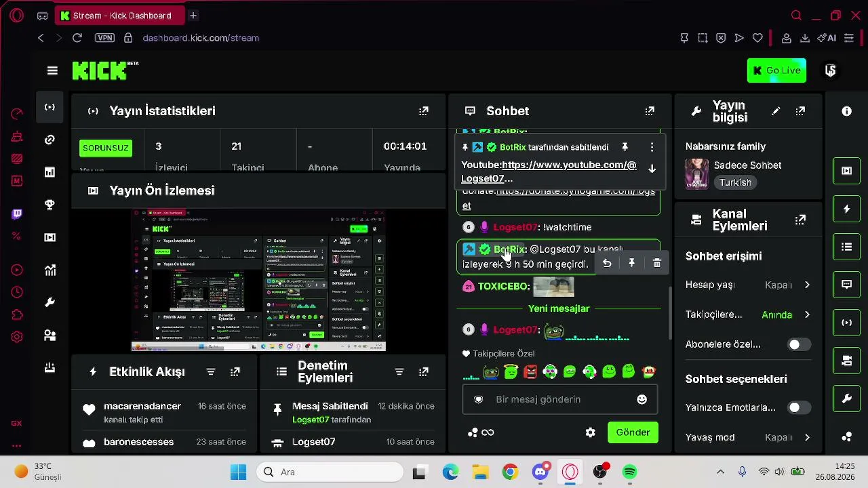Image resolution: width=868 pixels, height=488 pixels.
Task: Toggle the stream stats widget in right rail
Action: tap(846, 323)
